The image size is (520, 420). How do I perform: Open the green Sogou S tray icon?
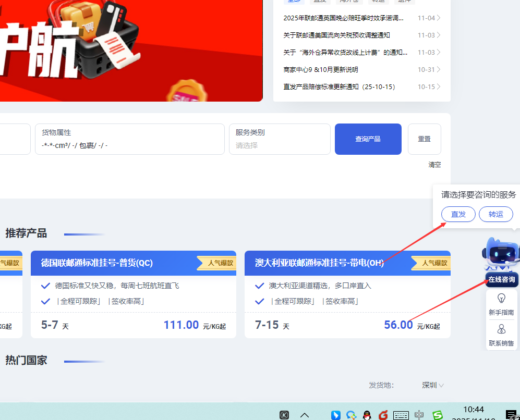[438, 415]
